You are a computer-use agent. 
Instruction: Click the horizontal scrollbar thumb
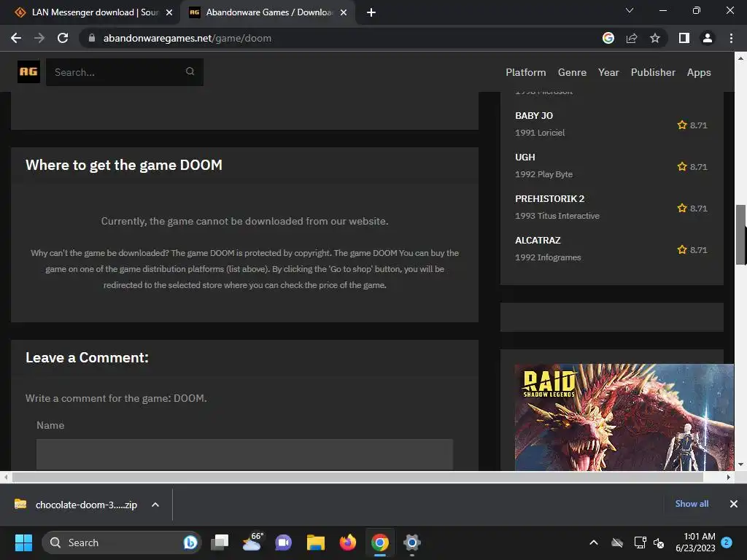tap(357, 477)
